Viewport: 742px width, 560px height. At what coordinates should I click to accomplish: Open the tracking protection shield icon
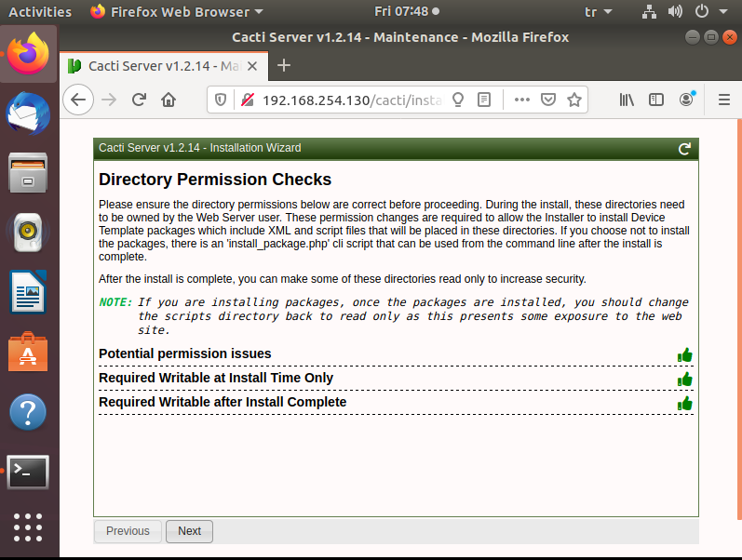(x=221, y=100)
